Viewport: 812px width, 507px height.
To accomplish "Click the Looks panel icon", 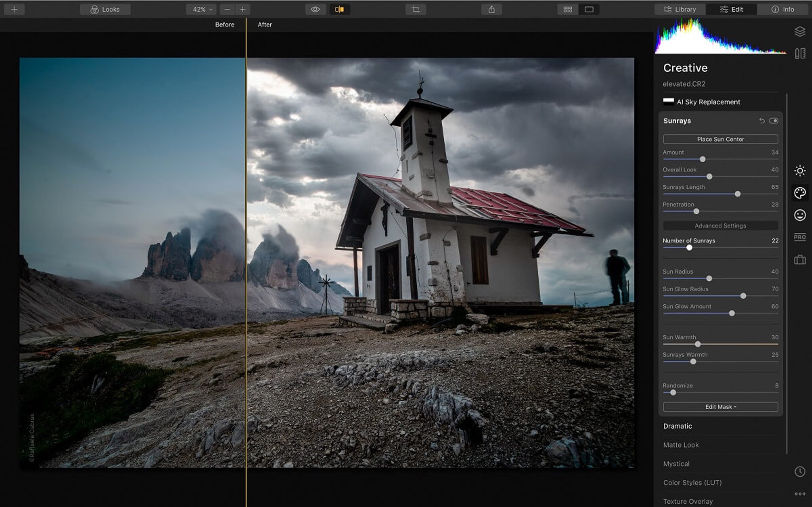I will click(105, 9).
